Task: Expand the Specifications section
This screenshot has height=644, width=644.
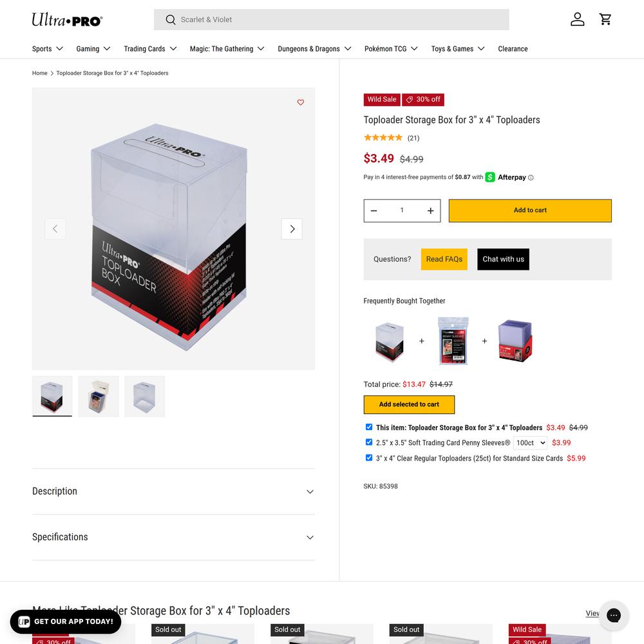Action: 173,537
